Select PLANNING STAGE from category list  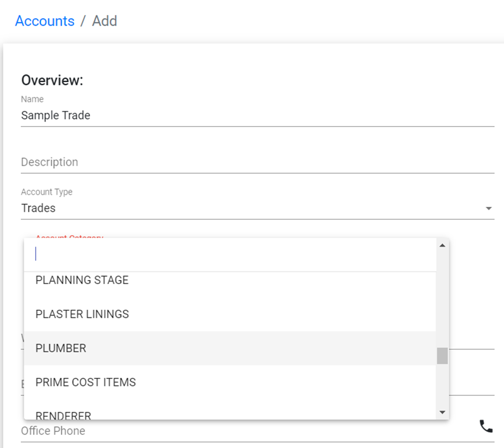click(82, 280)
